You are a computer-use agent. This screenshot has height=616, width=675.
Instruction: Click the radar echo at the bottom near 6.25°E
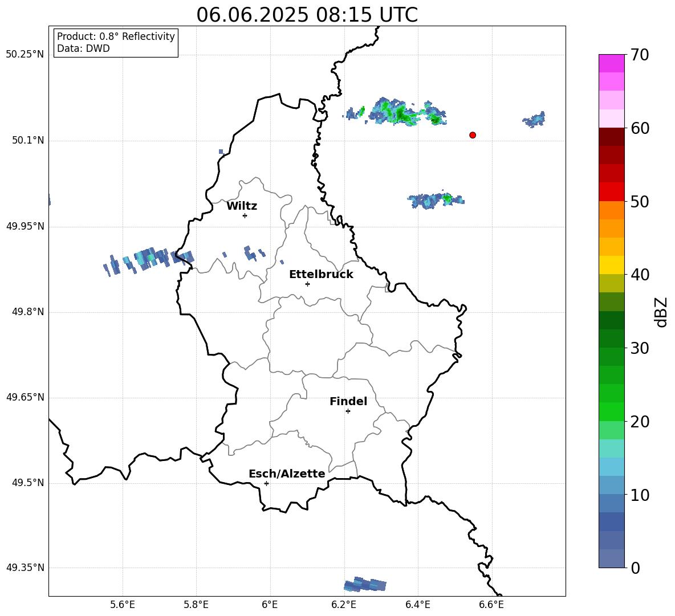(365, 584)
